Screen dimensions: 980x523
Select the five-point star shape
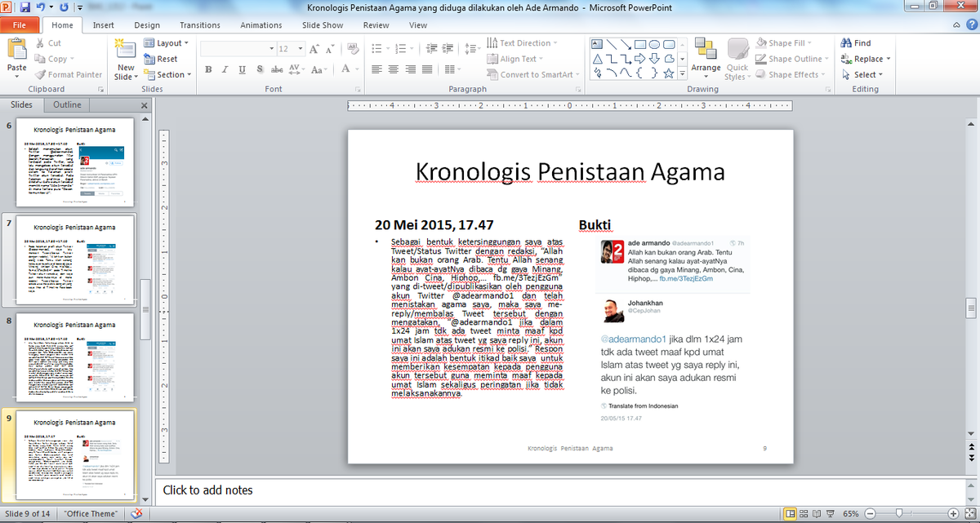(670, 73)
